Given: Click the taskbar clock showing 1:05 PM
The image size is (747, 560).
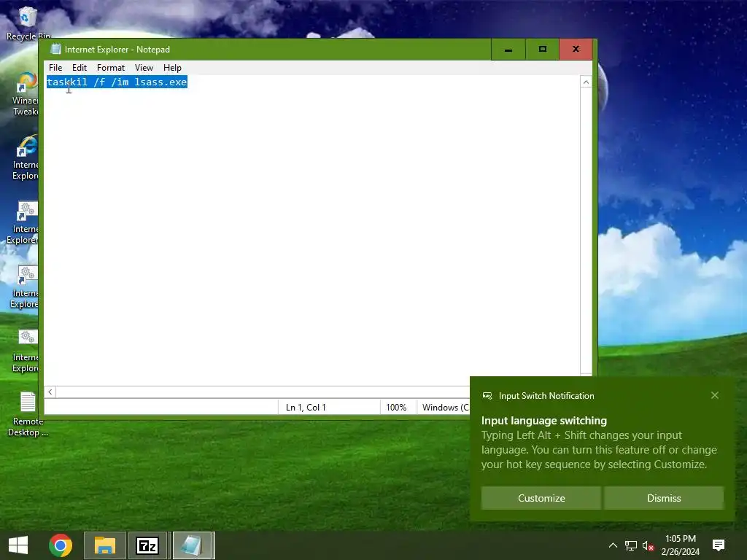Looking at the screenshot, I should (x=681, y=545).
